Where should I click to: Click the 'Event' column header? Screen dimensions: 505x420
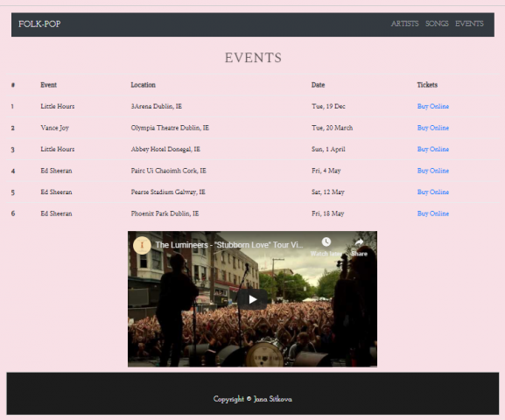pos(49,85)
